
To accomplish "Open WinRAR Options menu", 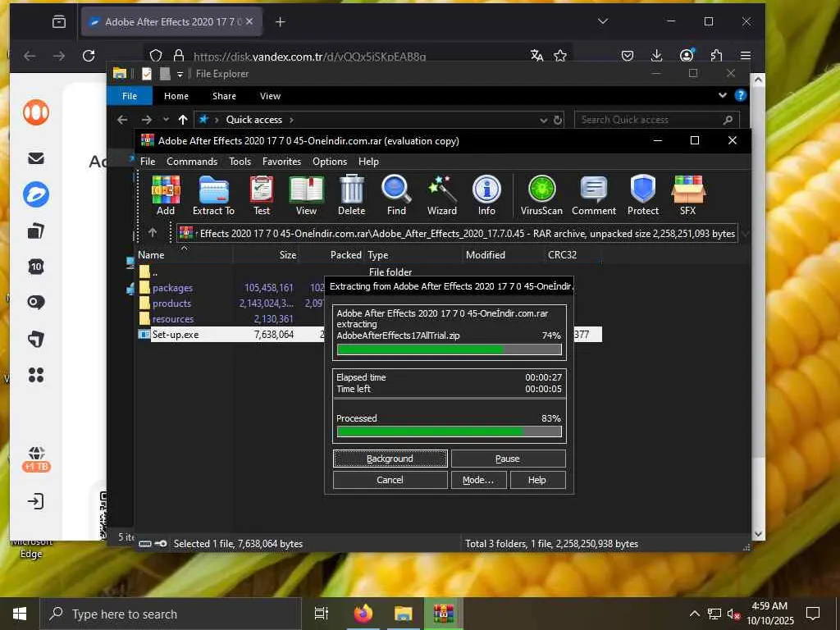I will pyautogui.click(x=330, y=162).
